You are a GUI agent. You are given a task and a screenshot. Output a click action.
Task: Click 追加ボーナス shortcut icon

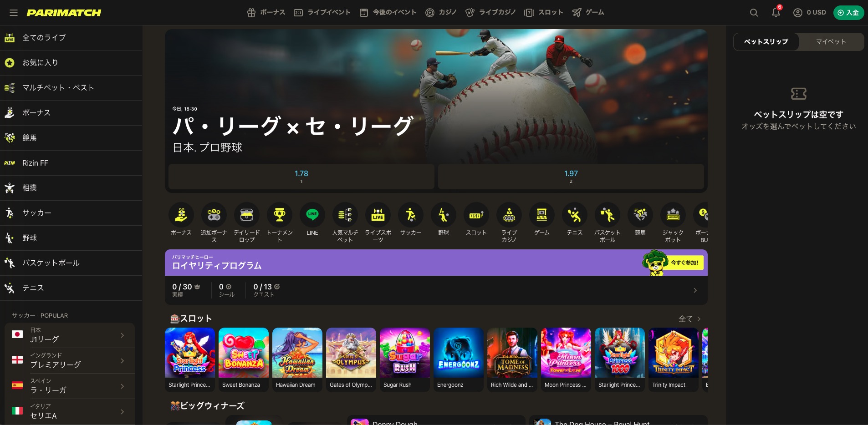pos(214,215)
